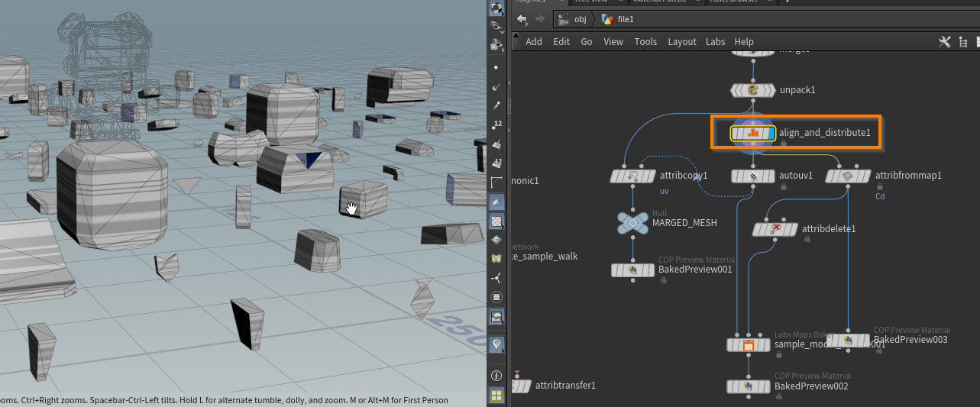Click the attribtransfer1 label
980x407 pixels.
point(565,386)
